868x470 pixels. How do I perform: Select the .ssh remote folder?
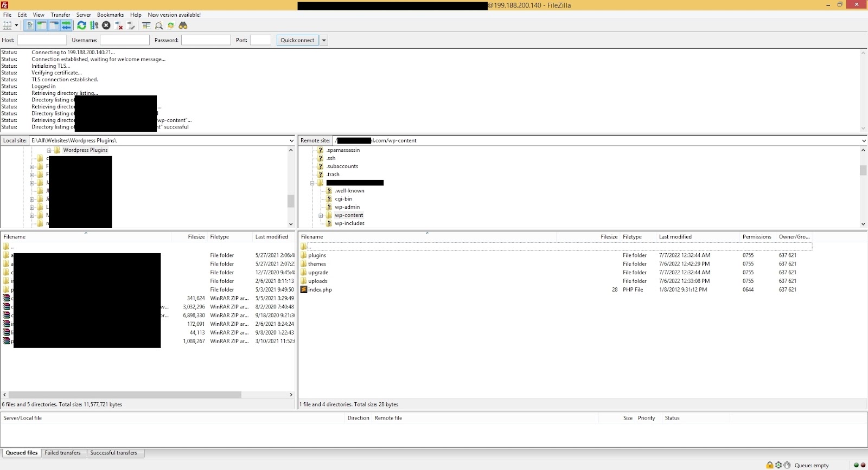[331, 158]
